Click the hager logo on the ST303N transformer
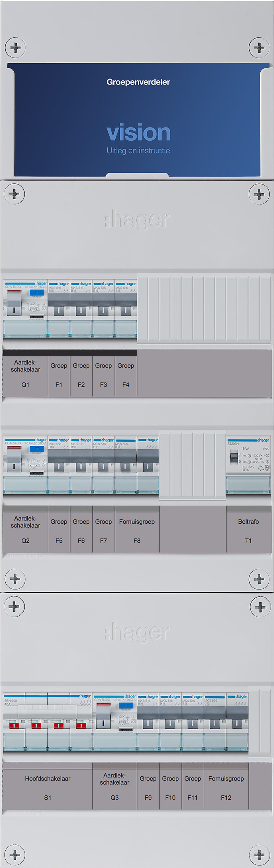This screenshot has width=274, height=868. [264, 440]
